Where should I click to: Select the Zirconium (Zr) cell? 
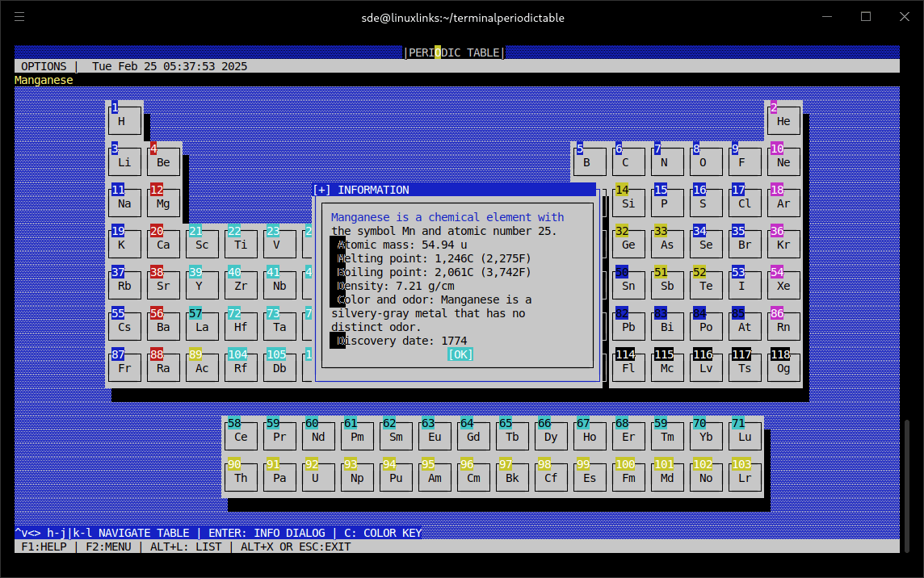(x=241, y=286)
